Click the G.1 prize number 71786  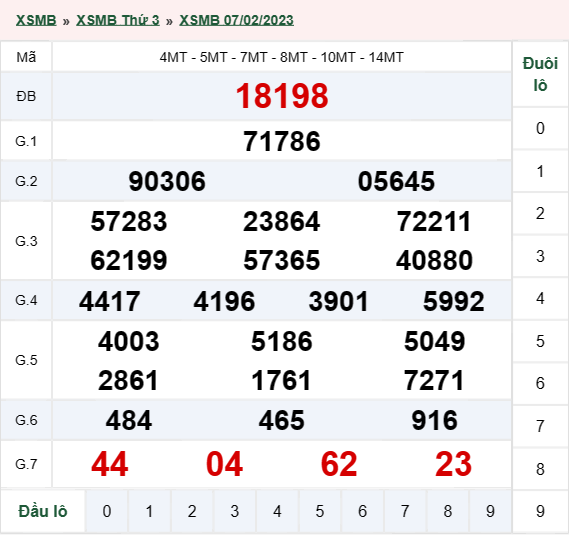pyautogui.click(x=282, y=141)
